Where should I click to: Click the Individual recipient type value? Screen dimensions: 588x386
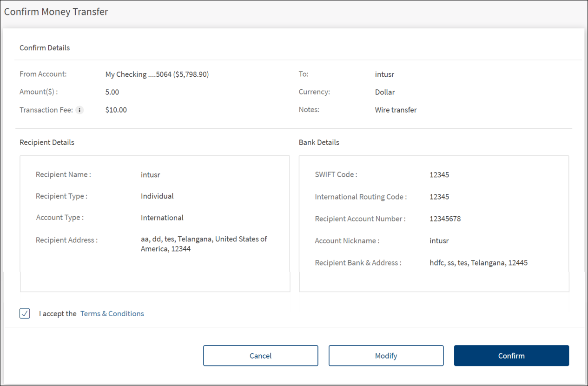[x=157, y=196]
